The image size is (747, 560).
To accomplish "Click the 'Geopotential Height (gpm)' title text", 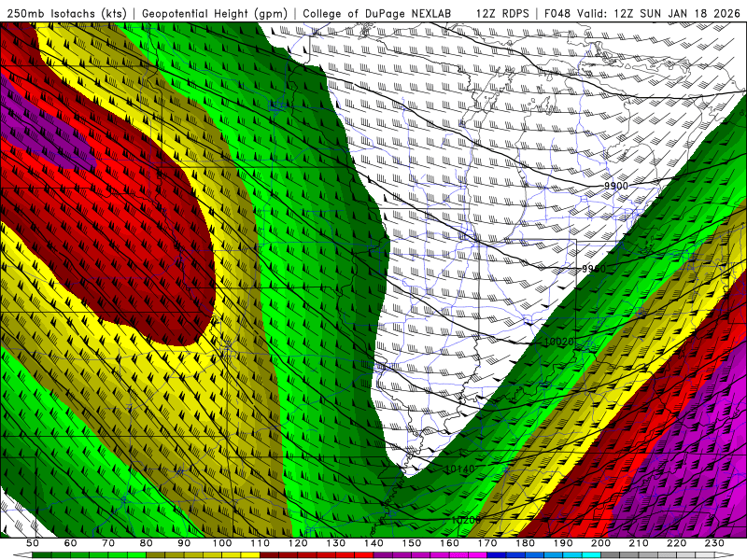I will pyautogui.click(x=215, y=13).
